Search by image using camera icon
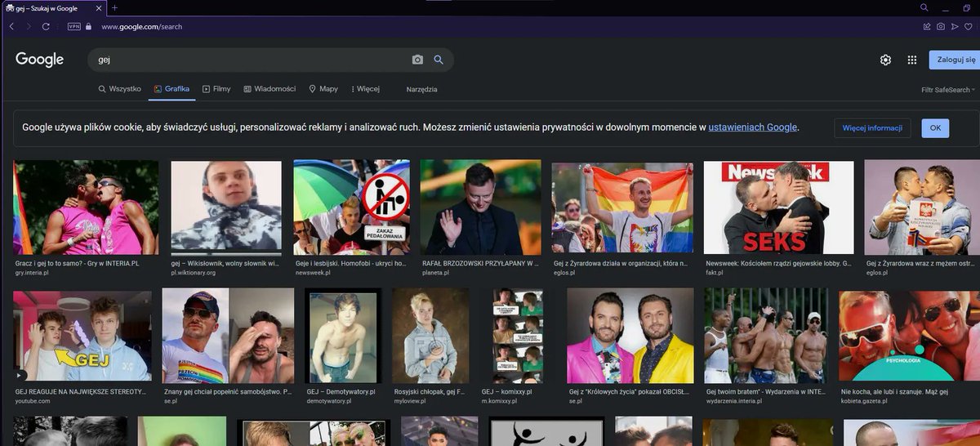Image resolution: width=980 pixels, height=446 pixels. pos(417,60)
